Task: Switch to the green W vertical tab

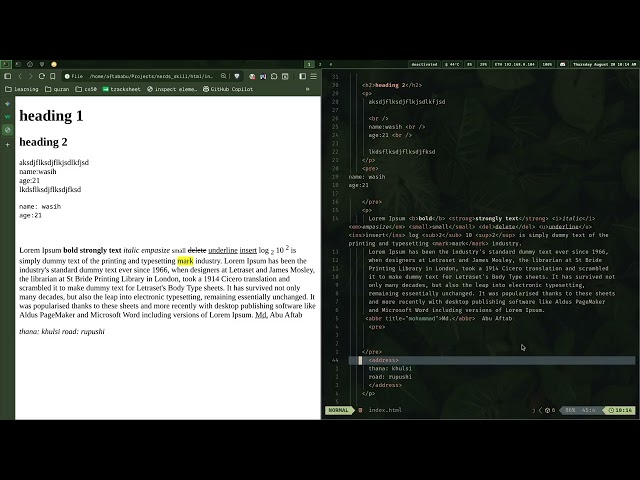Action: click(x=7, y=117)
